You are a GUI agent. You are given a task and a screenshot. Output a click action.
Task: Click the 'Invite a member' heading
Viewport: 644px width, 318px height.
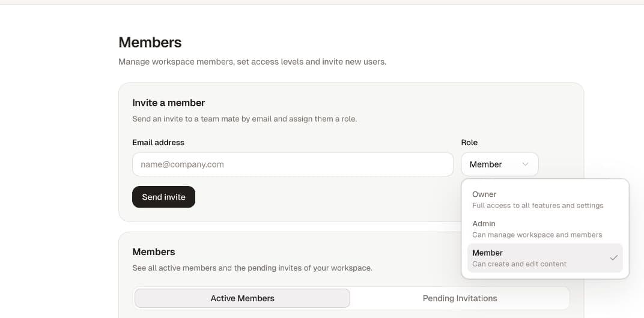pyautogui.click(x=168, y=103)
